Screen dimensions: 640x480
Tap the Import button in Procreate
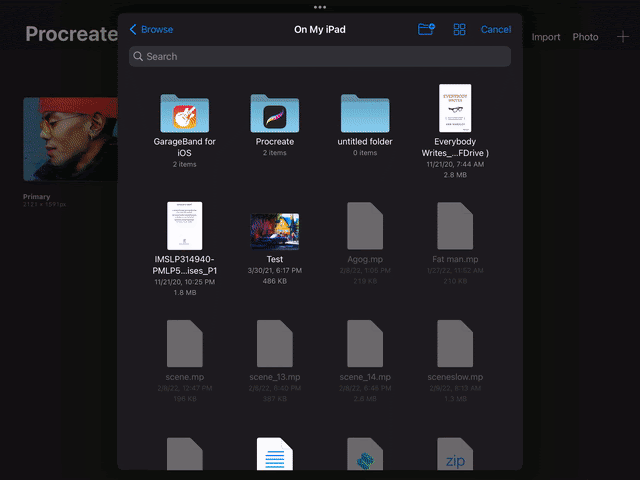tap(546, 37)
